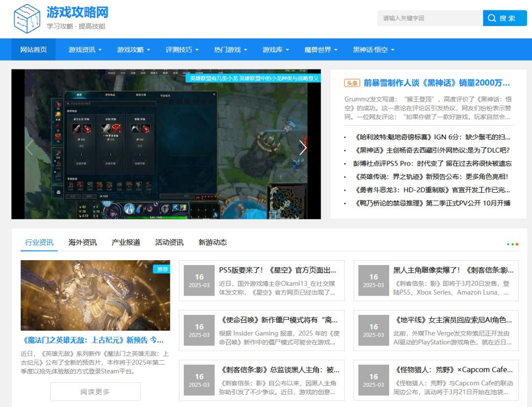The height and width of the screenshot is (407, 532).
Task: Focus the keyword search input field
Action: (x=430, y=18)
